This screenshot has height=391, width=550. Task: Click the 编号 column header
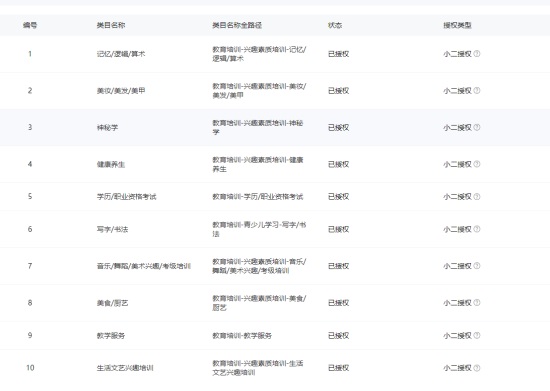click(30, 25)
